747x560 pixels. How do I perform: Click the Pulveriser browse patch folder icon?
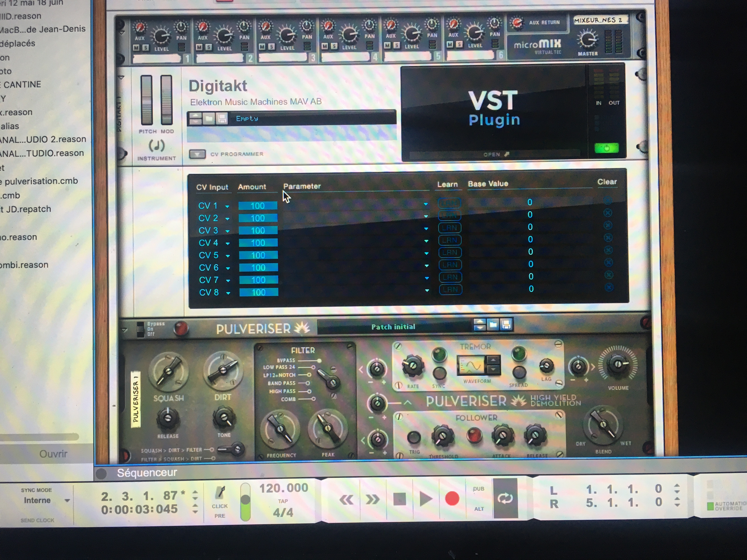pos(493,325)
